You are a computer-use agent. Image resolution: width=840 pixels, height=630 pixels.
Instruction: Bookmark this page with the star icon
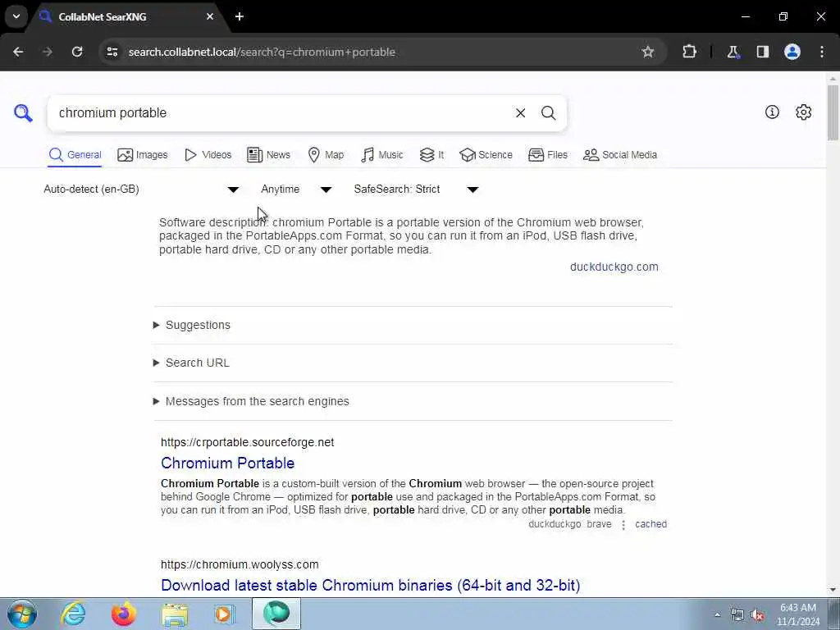pos(648,52)
